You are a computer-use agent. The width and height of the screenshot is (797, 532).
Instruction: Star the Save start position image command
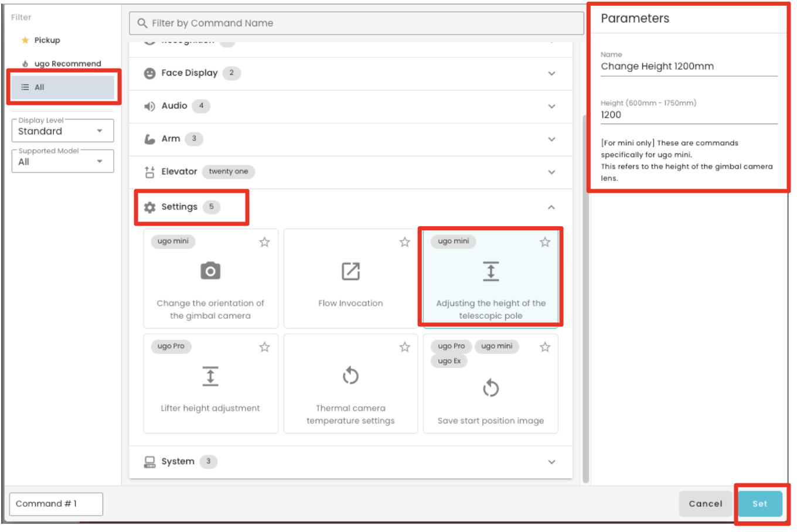click(545, 347)
